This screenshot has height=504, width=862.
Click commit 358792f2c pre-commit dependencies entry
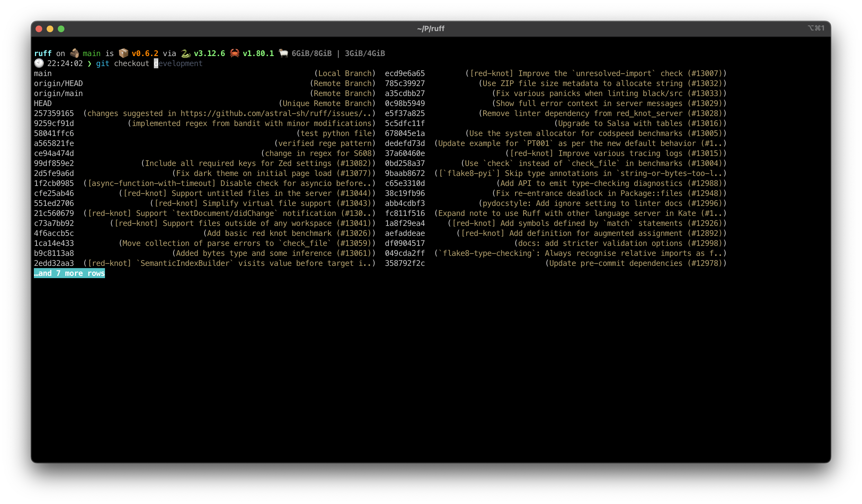point(405,263)
